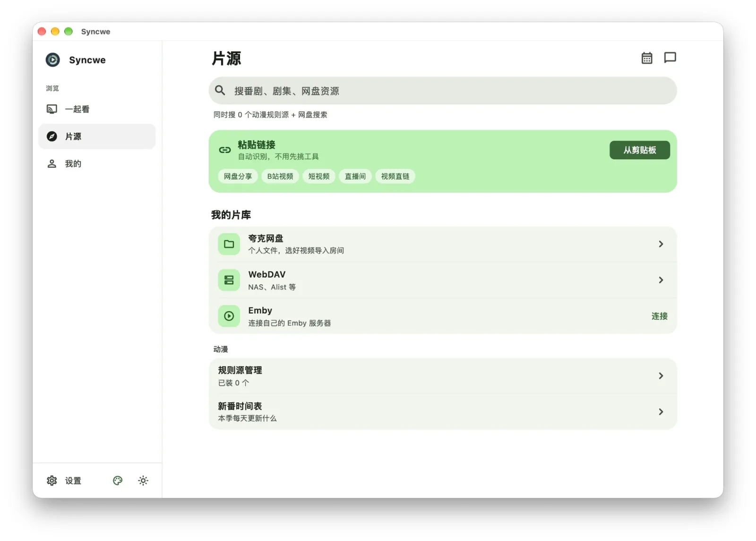
Task: Click the WebDAV server icon
Action: [x=229, y=280]
